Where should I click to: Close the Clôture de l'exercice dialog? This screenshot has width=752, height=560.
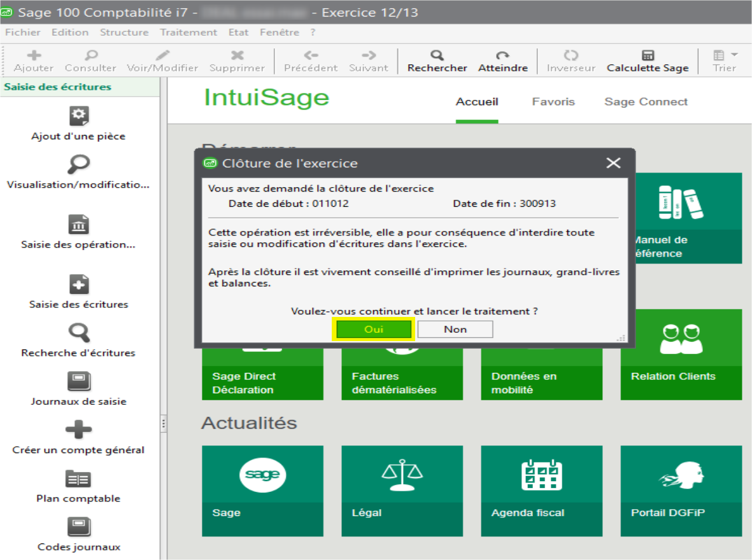tap(613, 163)
